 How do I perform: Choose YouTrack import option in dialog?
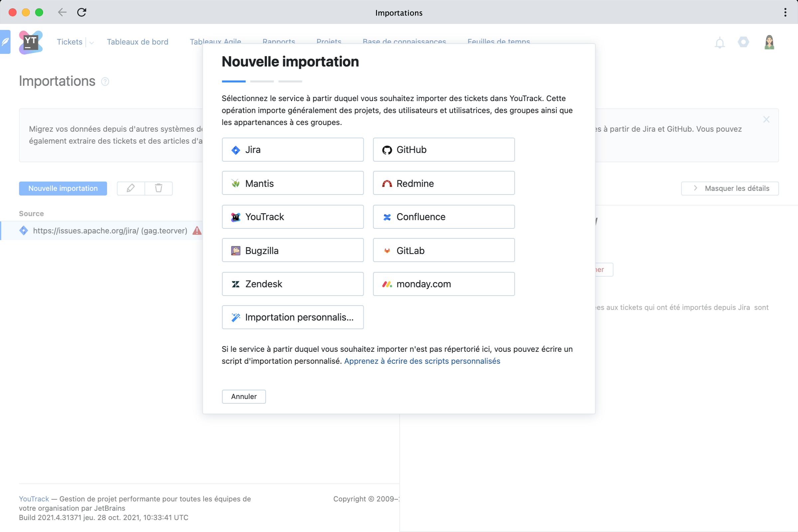293,217
